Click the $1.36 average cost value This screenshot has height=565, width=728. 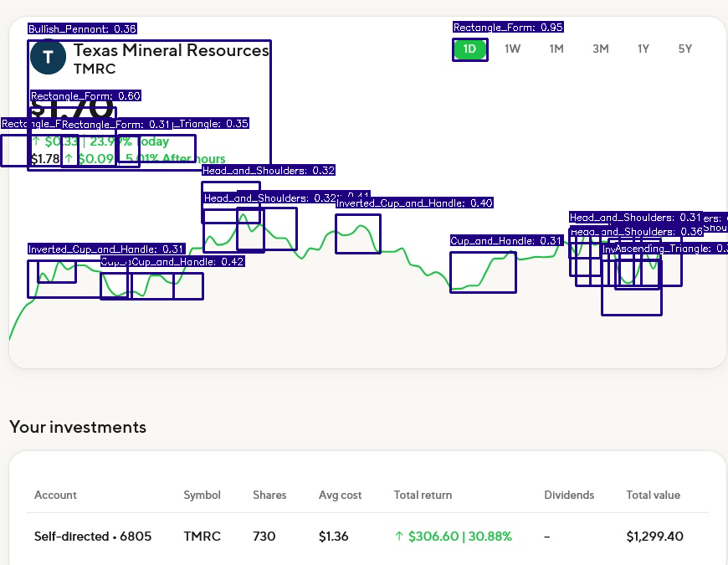[x=333, y=537]
